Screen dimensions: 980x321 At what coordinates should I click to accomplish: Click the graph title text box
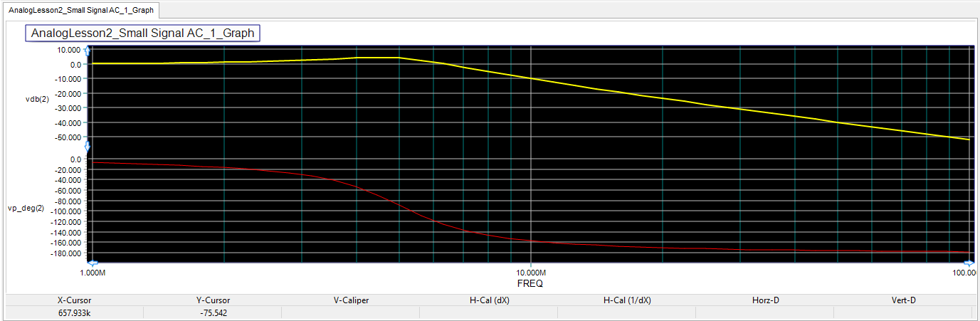(x=142, y=33)
